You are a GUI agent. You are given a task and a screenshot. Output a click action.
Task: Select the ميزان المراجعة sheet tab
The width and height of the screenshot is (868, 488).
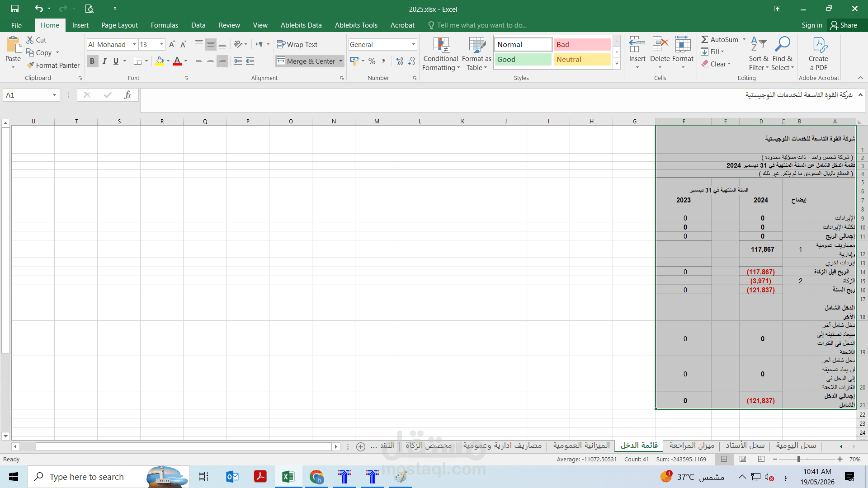tap(692, 446)
